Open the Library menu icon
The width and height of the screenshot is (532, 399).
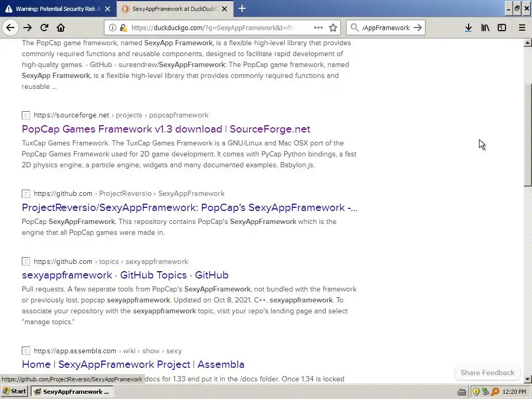485,28
